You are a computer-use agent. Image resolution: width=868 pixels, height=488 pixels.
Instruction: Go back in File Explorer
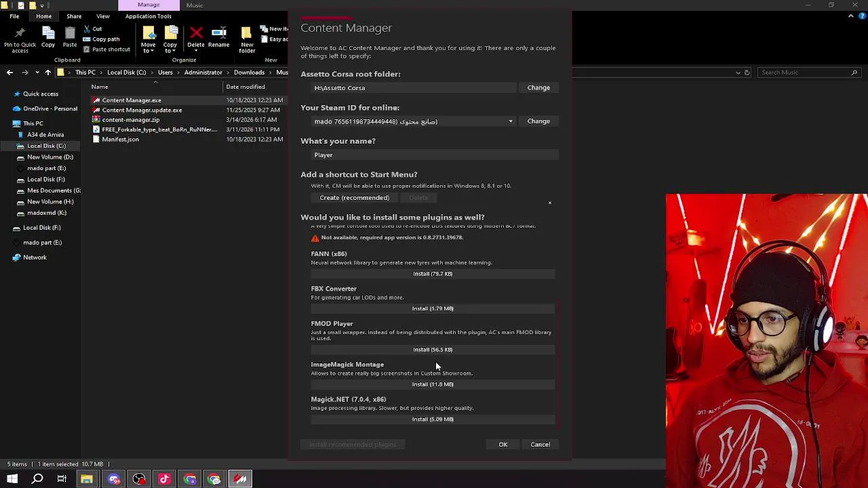coord(9,73)
